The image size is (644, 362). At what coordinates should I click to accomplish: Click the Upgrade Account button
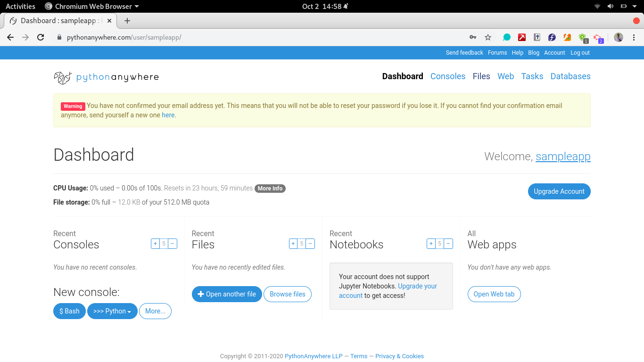pyautogui.click(x=559, y=191)
